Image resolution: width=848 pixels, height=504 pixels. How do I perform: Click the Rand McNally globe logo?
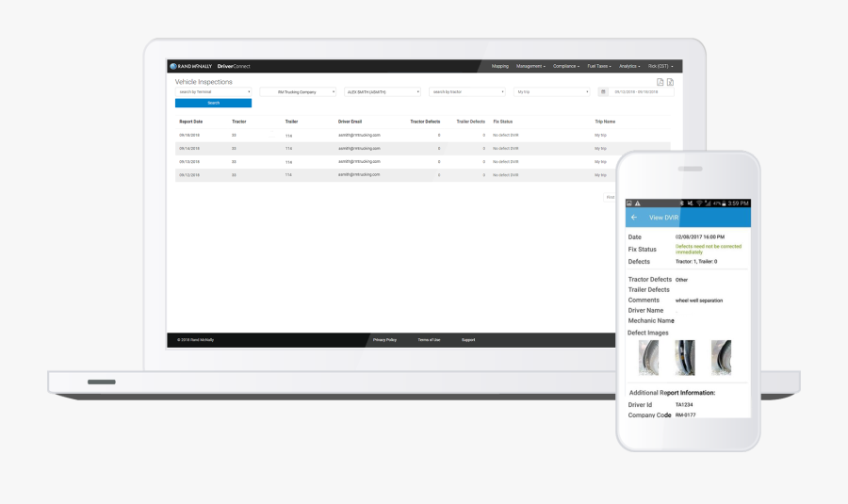coord(172,66)
